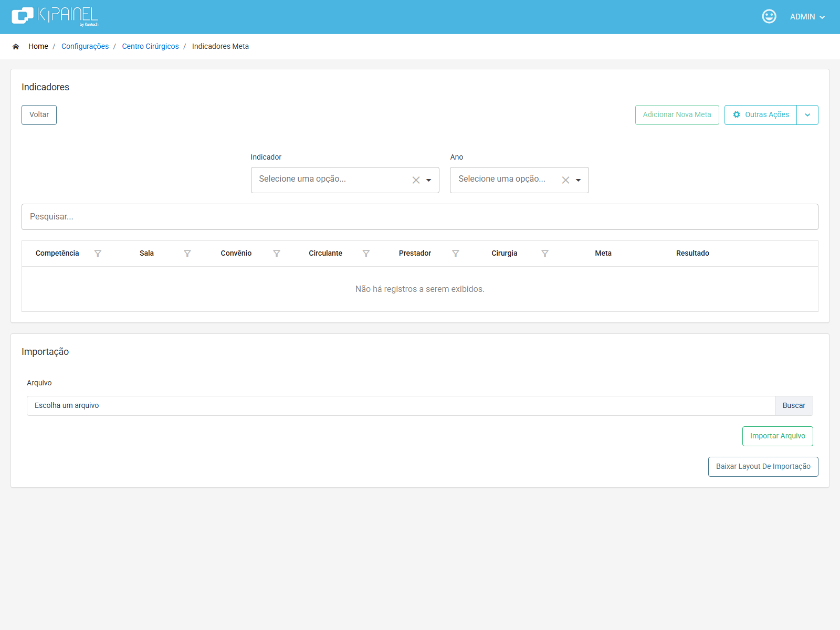Viewport: 840px width, 630px height.
Task: Open the Indicador dropdown arrow
Action: pos(429,180)
